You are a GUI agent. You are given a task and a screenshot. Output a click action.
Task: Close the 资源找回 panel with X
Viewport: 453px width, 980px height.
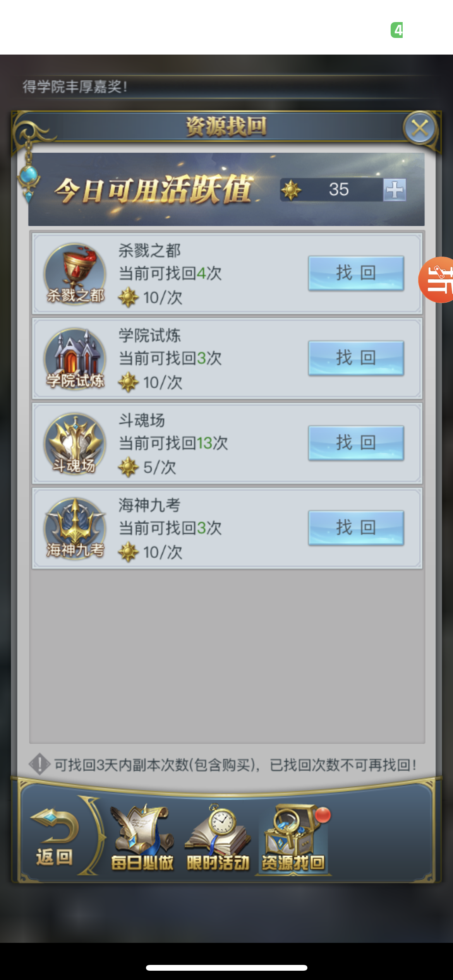420,128
